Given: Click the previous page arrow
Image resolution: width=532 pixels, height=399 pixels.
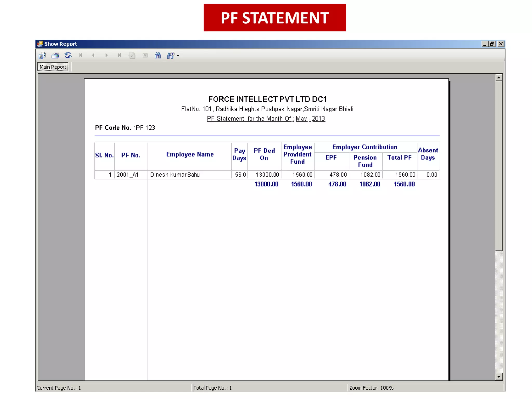Looking at the screenshot, I should pos(93,55).
